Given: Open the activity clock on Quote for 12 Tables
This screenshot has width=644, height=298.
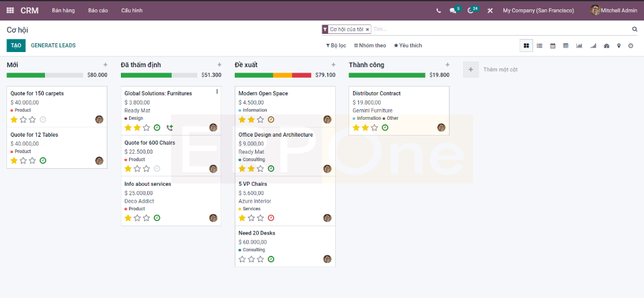Looking at the screenshot, I should pyautogui.click(x=43, y=161).
